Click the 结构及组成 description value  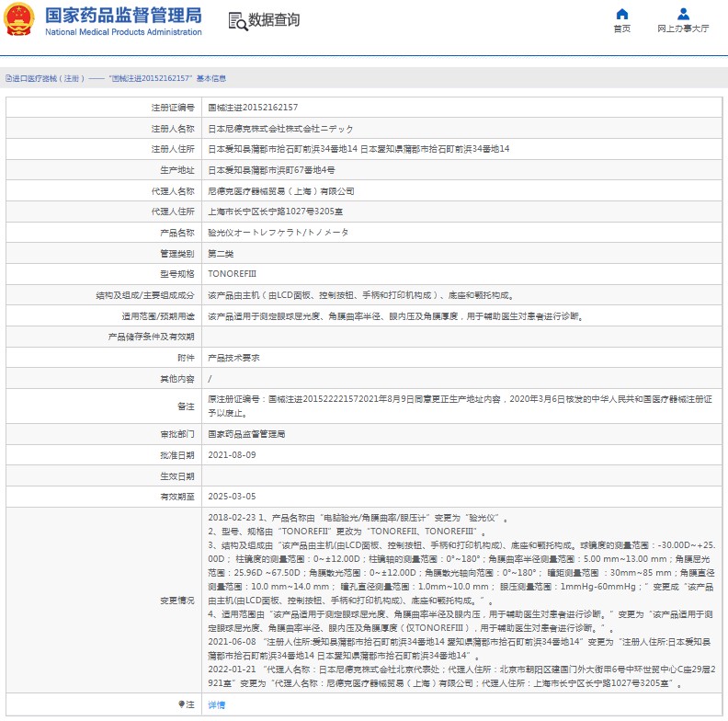tap(360, 295)
